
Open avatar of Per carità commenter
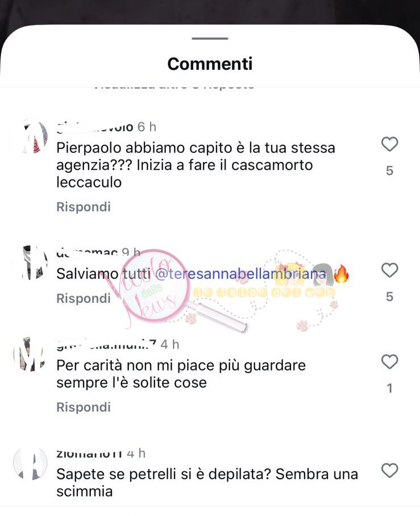(x=30, y=355)
